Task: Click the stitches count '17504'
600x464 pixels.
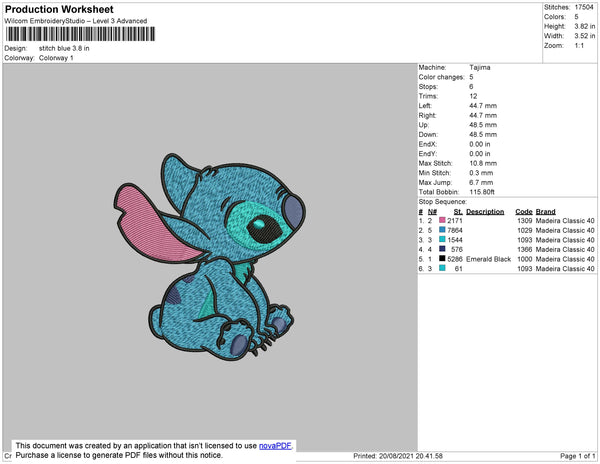Action: (584, 7)
